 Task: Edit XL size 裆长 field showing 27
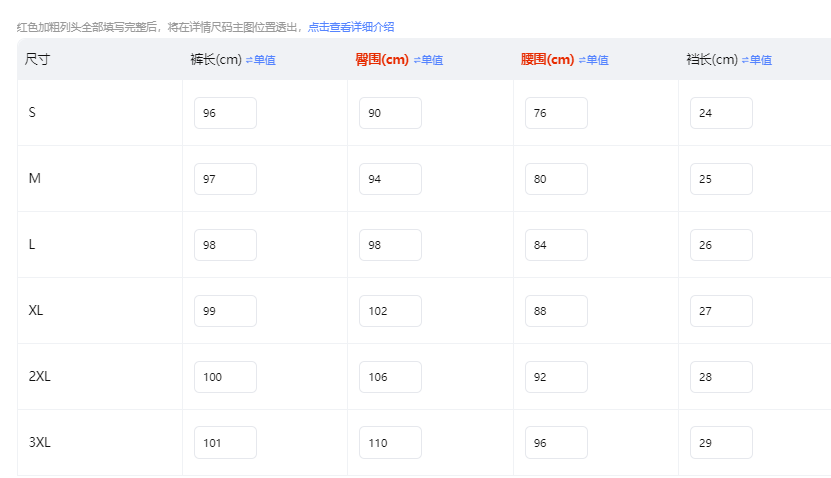721,311
